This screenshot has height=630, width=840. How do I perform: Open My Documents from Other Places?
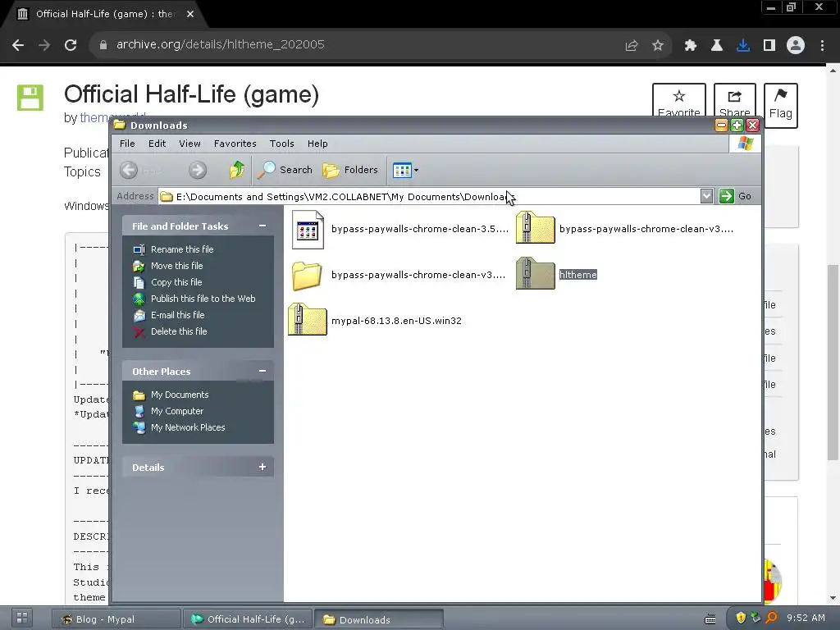[180, 395]
